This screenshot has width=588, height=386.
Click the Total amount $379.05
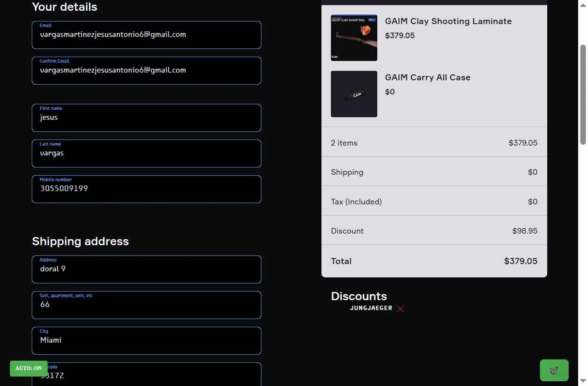click(521, 261)
